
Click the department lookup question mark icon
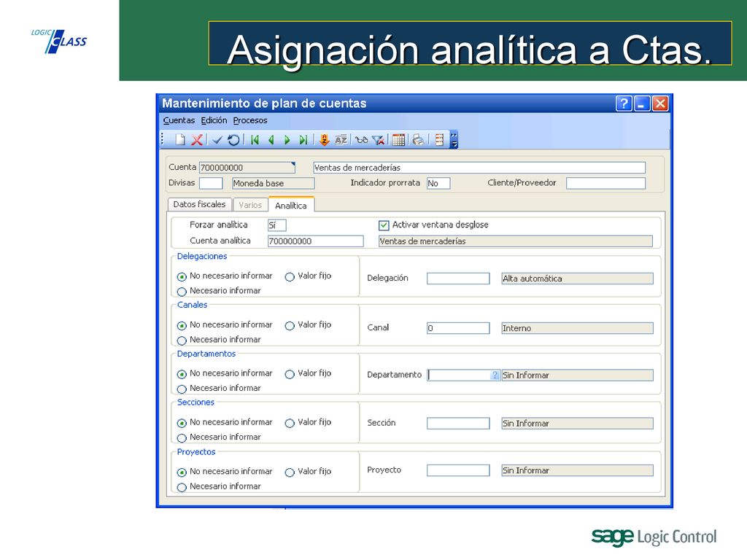495,376
